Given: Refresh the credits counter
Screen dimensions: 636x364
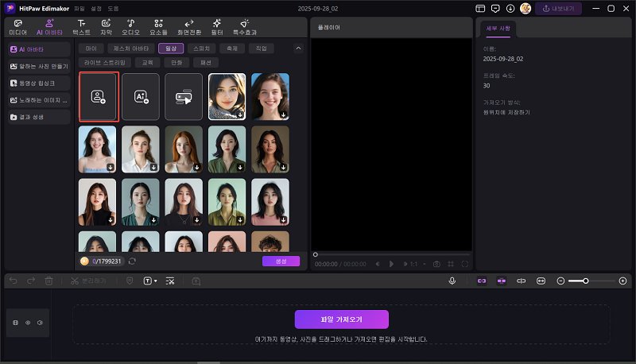Looking at the screenshot, I should [x=132, y=261].
